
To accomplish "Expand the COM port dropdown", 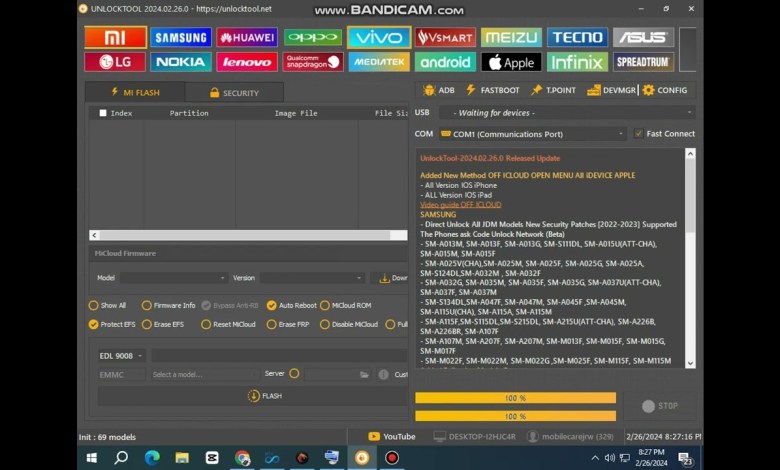I will (x=532, y=134).
